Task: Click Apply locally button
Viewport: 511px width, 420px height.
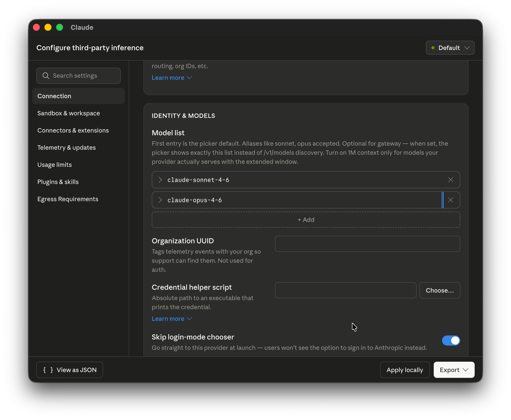Action: pos(405,370)
